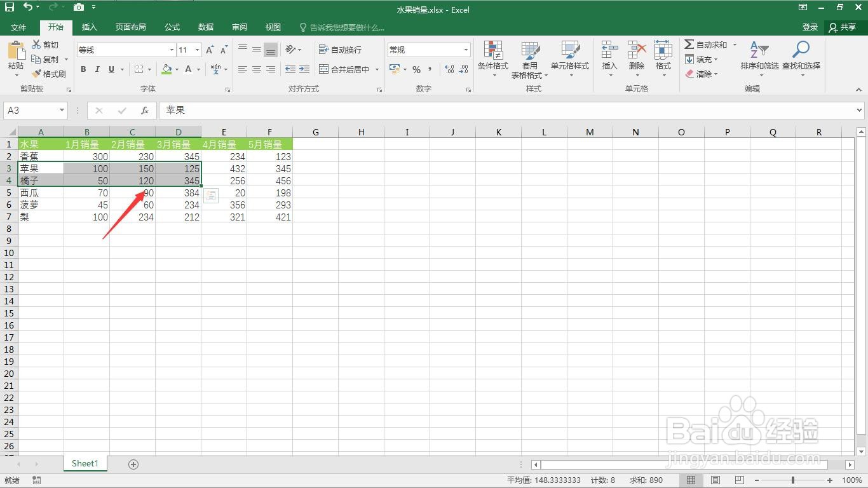
Task: Click zoom in plus button
Action: pos(830,480)
